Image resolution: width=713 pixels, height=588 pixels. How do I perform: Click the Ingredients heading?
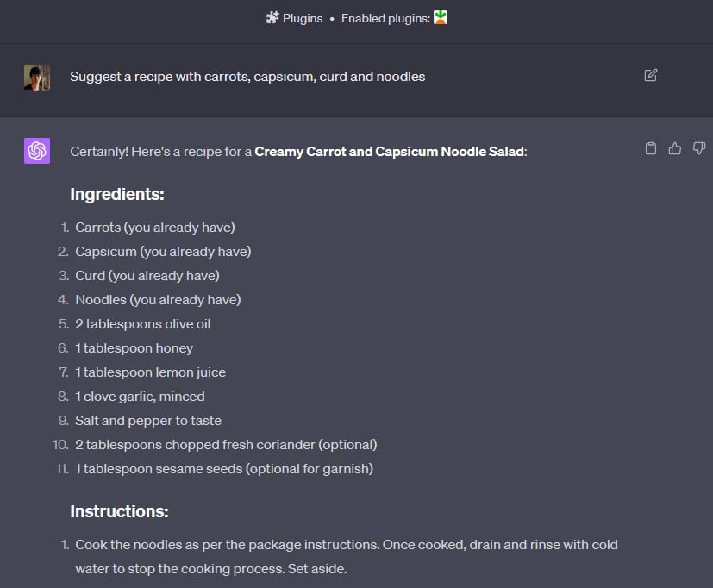click(117, 194)
